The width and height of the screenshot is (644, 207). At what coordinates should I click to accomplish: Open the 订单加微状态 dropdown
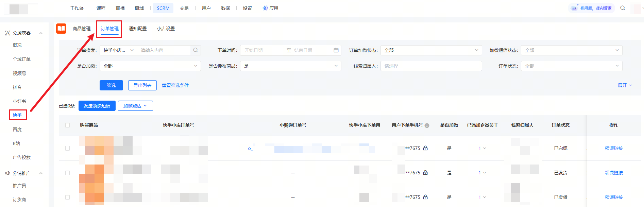(431, 50)
